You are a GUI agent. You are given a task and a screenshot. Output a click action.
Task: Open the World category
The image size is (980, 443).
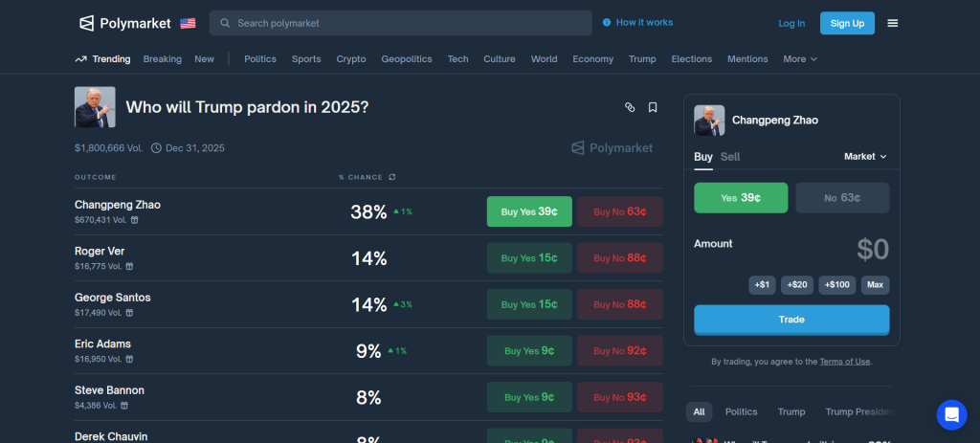[x=545, y=58]
